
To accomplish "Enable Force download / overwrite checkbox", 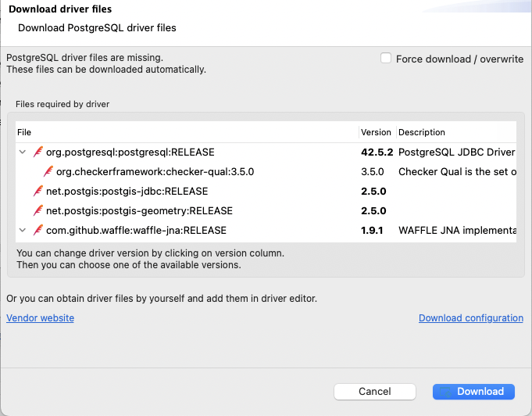I will point(386,59).
